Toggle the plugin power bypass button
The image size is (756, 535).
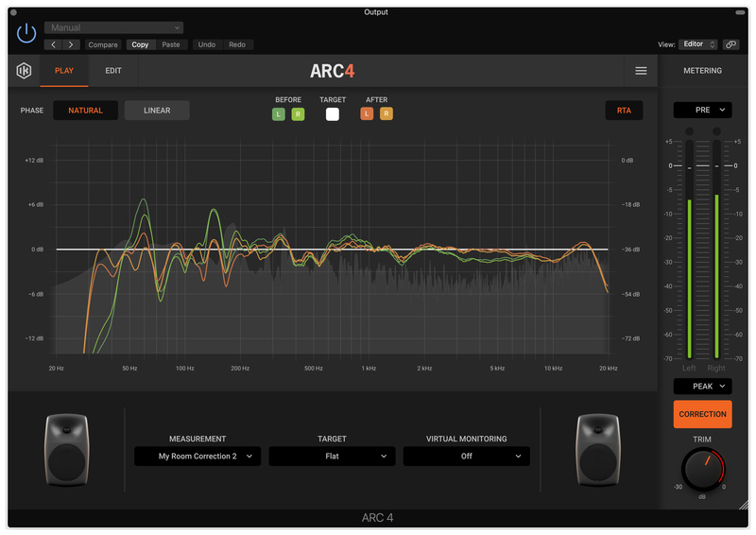26,33
